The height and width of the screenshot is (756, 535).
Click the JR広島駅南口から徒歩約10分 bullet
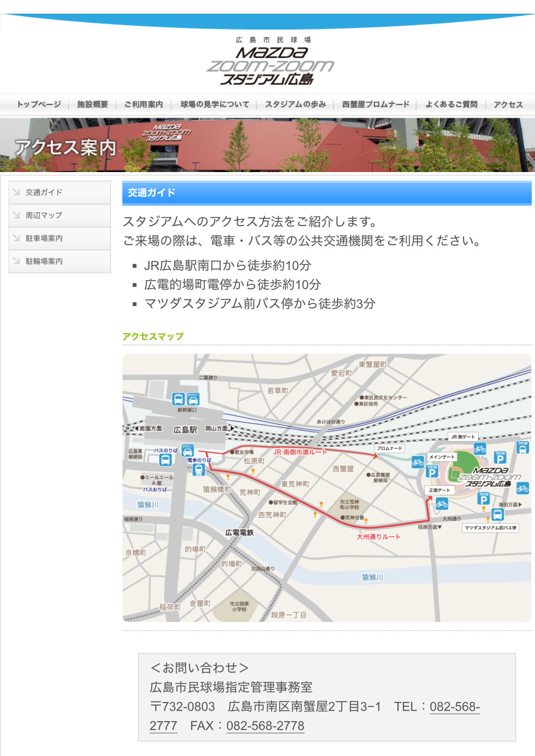click(228, 265)
